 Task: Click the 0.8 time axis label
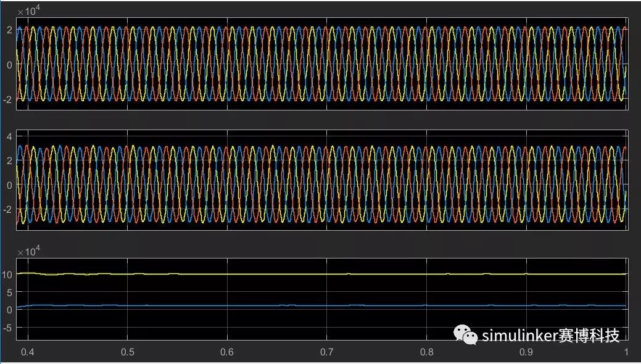[x=426, y=352]
